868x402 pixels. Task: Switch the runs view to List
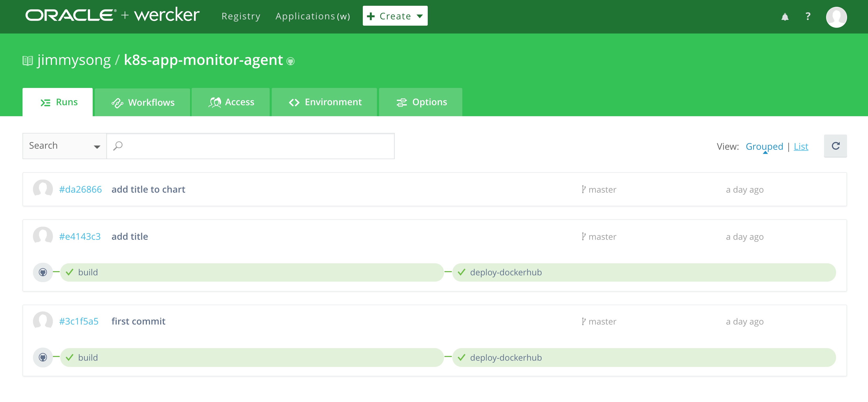[801, 146]
